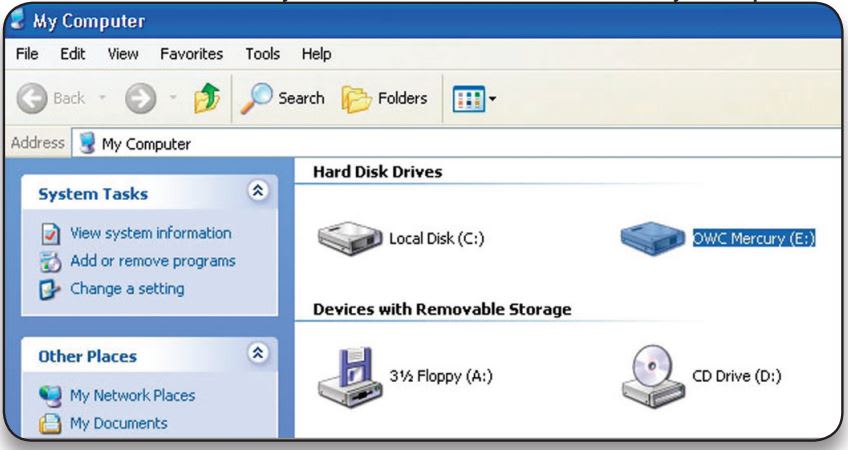The image size is (848, 450).
Task: Click the Local Disk (C:) label
Action: (436, 239)
